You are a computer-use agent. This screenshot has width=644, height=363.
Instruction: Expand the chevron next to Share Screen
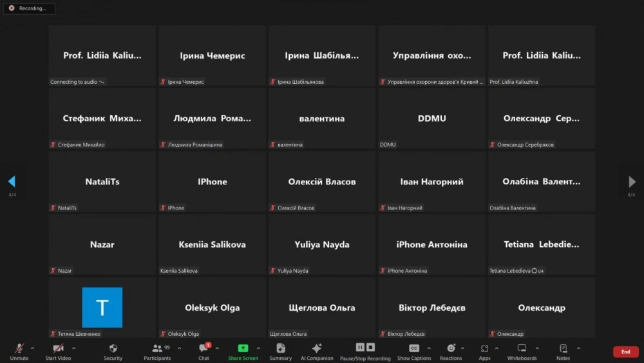[x=258, y=348]
